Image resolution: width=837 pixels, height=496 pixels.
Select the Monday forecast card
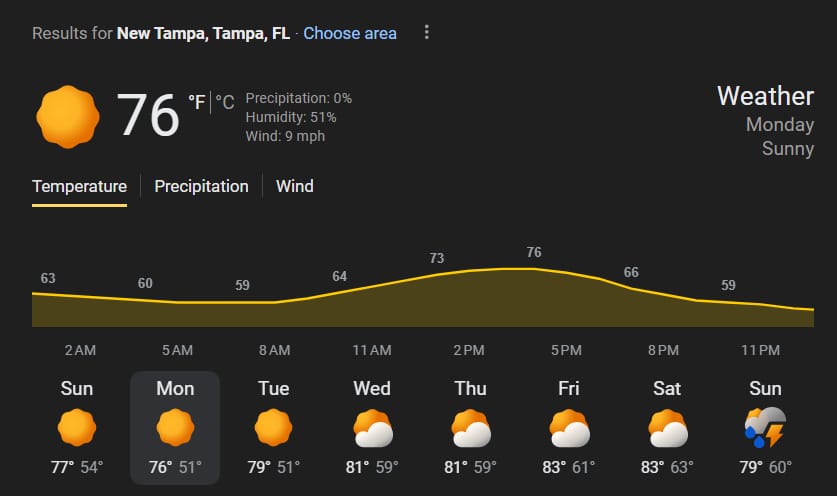(x=175, y=427)
